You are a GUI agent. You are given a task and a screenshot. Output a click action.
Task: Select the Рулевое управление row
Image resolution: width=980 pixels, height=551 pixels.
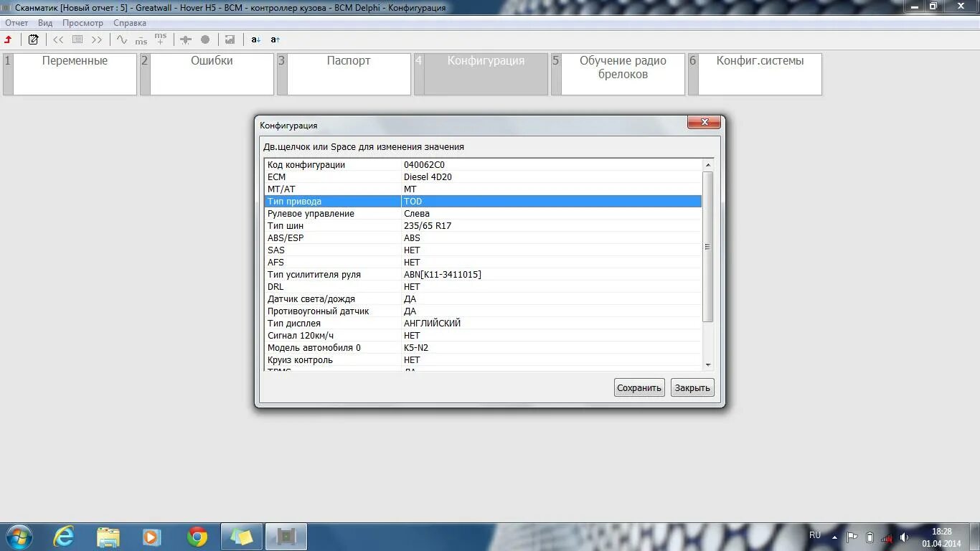(x=483, y=214)
